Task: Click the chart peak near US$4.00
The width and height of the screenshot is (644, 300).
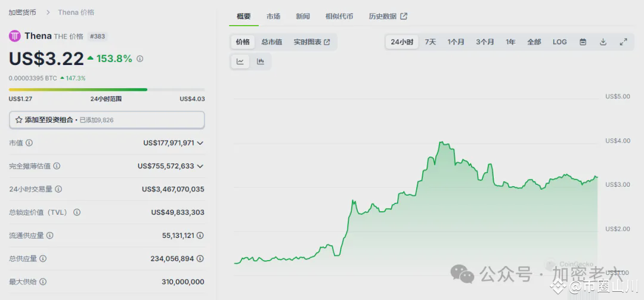Action: click(x=441, y=142)
